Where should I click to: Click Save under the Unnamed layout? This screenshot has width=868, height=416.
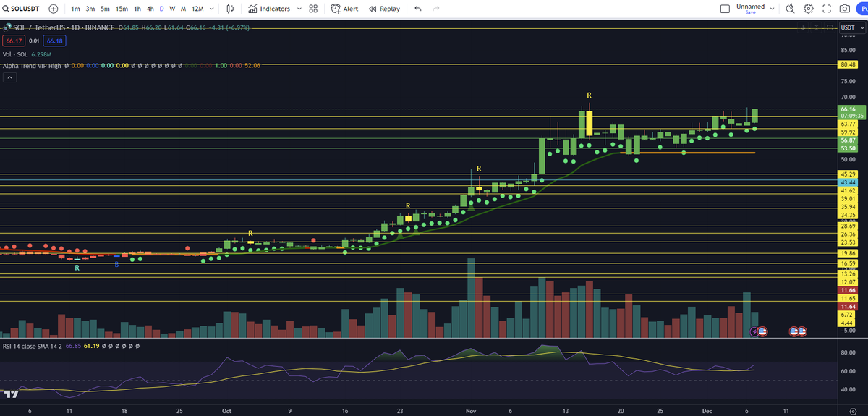(750, 13)
